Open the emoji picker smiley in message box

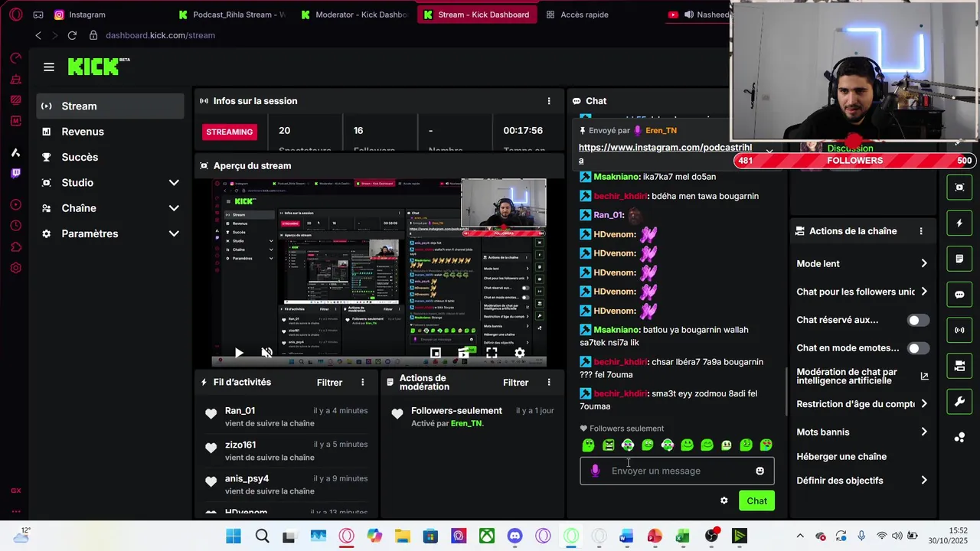click(x=759, y=471)
